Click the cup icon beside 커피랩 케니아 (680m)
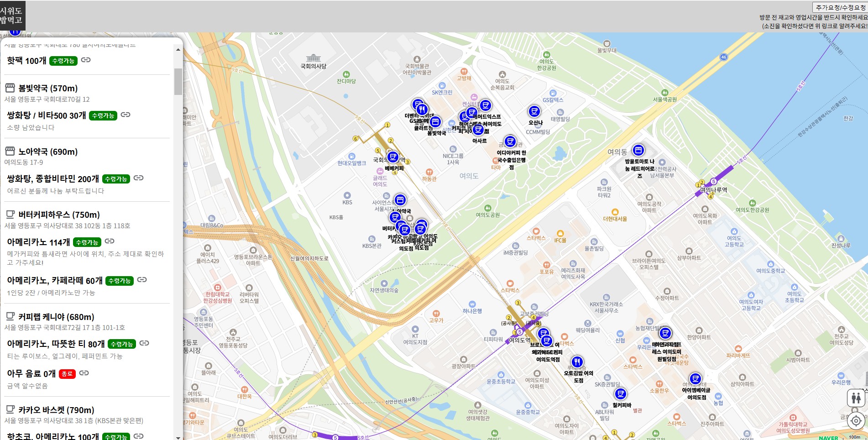The width and height of the screenshot is (868, 440). pyautogui.click(x=10, y=316)
